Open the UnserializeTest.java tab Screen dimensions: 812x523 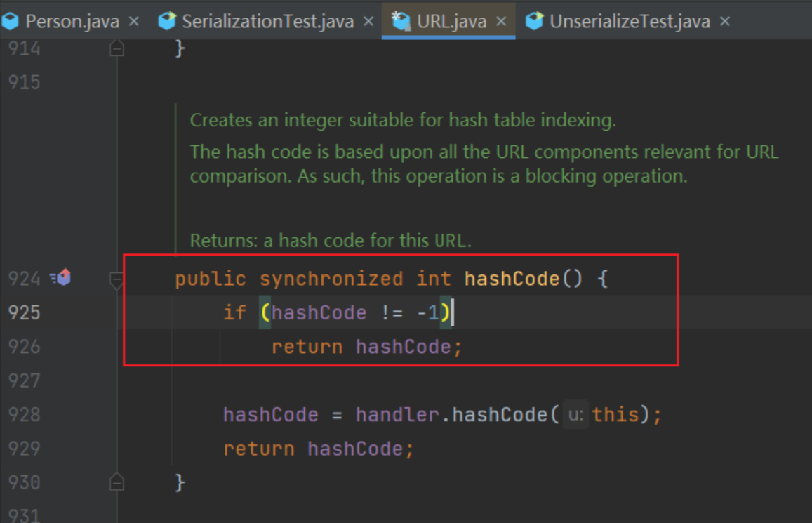(x=630, y=21)
